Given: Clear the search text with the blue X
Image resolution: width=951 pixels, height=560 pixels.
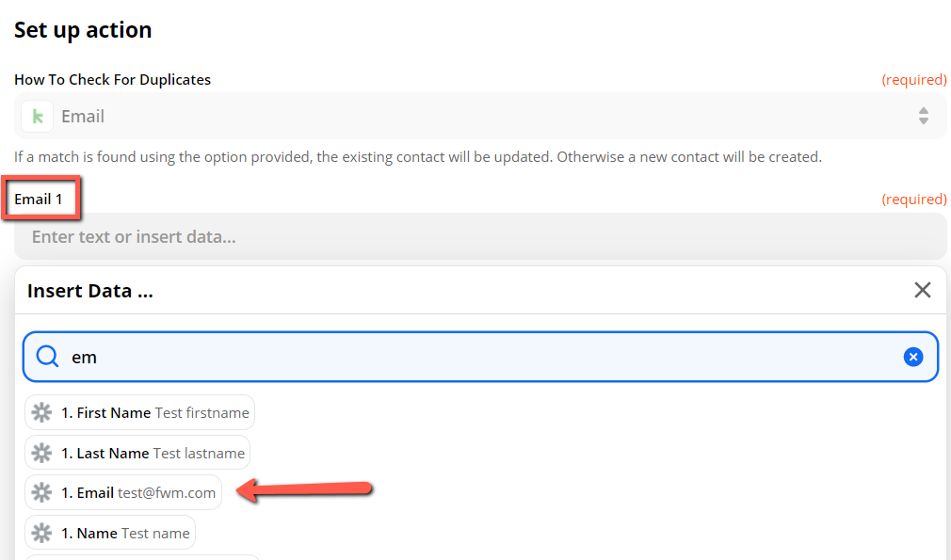Looking at the screenshot, I should (913, 357).
